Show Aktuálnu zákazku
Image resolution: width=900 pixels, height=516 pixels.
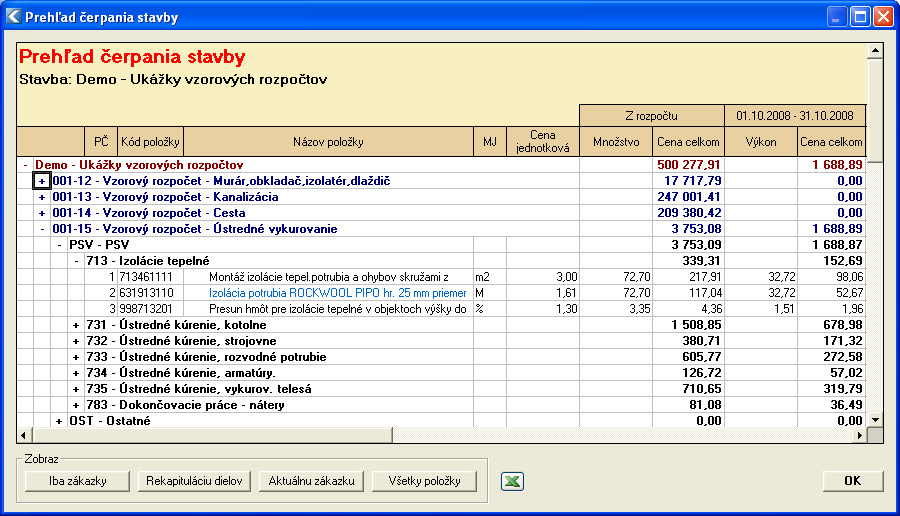(x=311, y=481)
